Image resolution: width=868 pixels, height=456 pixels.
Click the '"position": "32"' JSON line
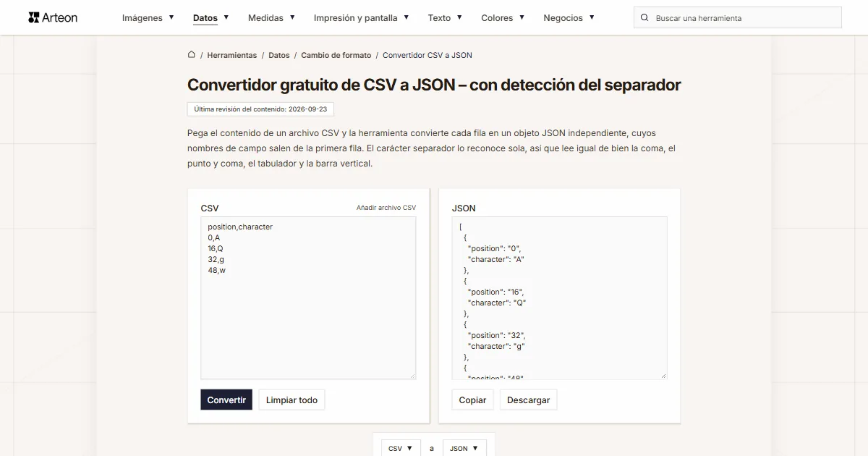[x=497, y=335]
